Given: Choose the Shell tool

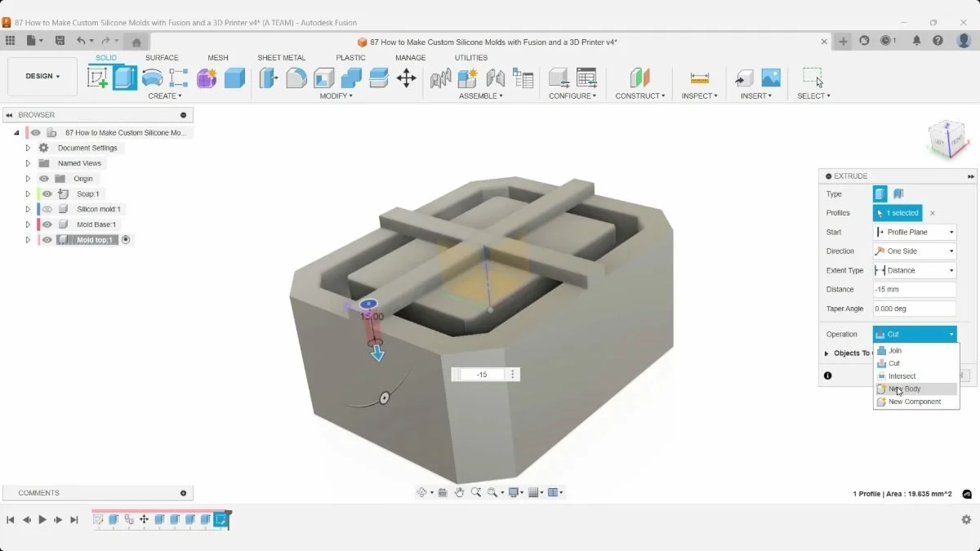Looking at the screenshot, I should click(324, 78).
